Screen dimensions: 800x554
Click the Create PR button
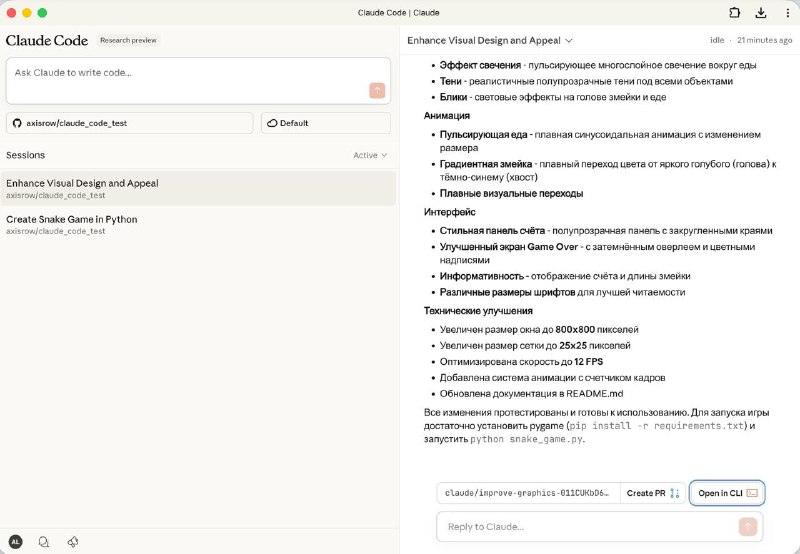646,493
